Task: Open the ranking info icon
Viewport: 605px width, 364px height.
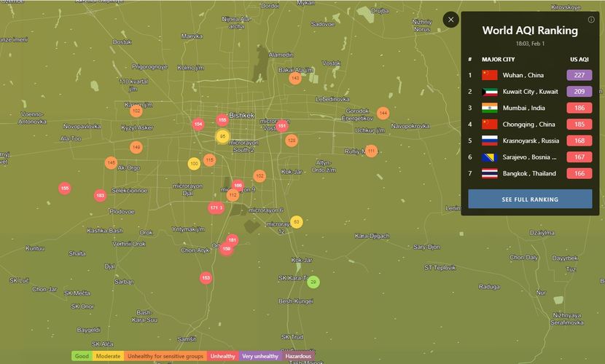Action: pyautogui.click(x=591, y=20)
